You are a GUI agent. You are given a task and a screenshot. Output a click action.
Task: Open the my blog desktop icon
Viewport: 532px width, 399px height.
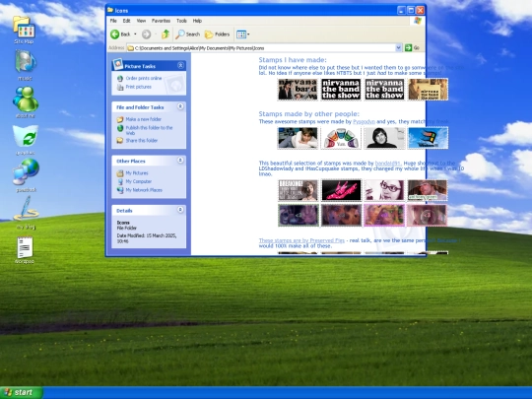click(x=26, y=212)
